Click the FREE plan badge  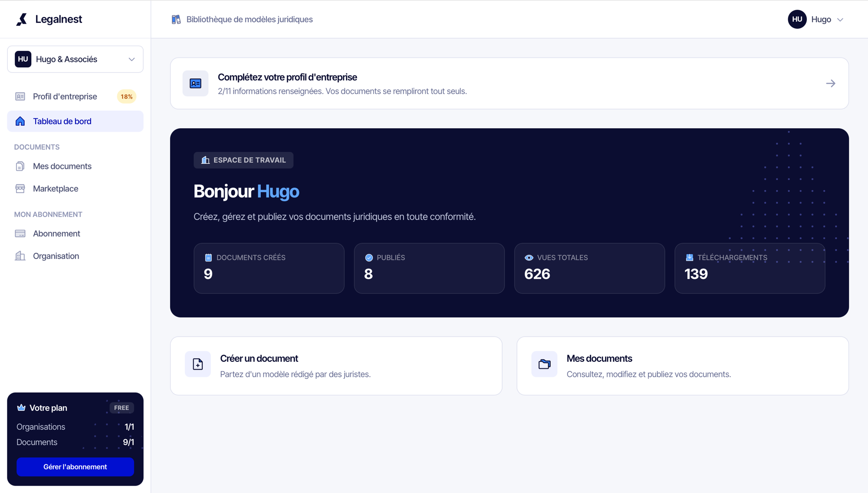click(x=122, y=408)
